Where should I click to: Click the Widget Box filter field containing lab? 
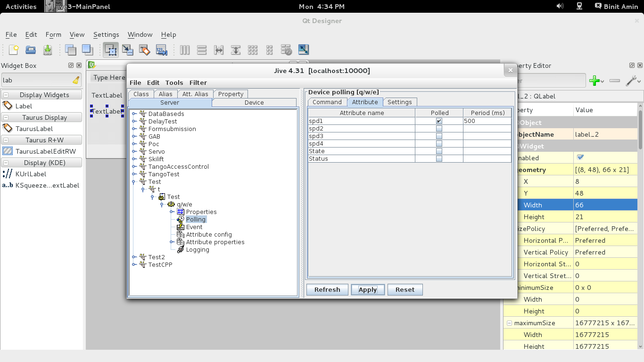click(x=41, y=80)
